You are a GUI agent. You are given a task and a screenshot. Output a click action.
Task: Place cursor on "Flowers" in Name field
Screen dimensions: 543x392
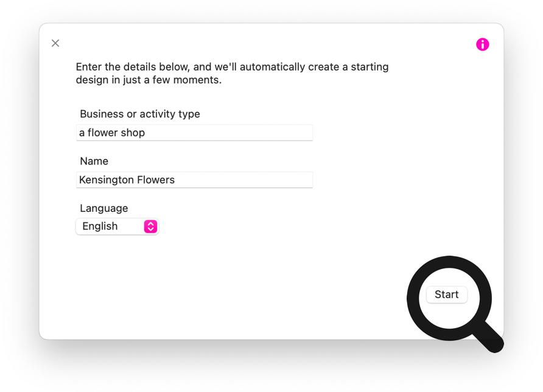(155, 180)
